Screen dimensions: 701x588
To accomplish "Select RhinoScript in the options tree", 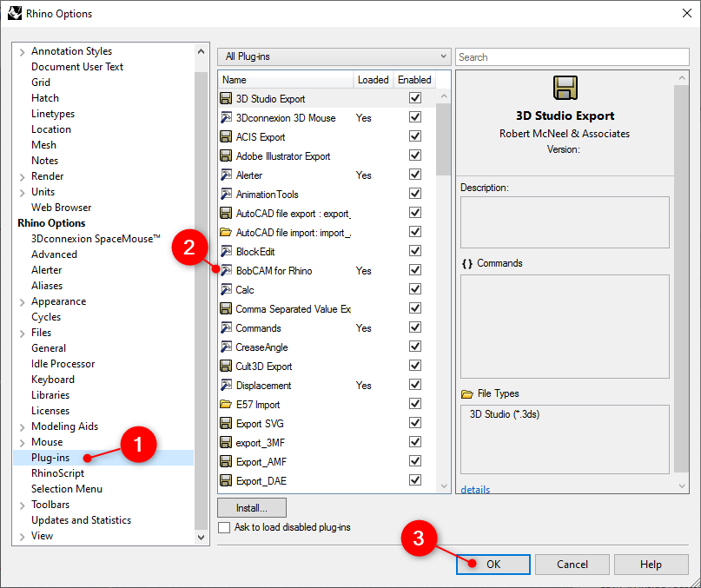I will 57,473.
